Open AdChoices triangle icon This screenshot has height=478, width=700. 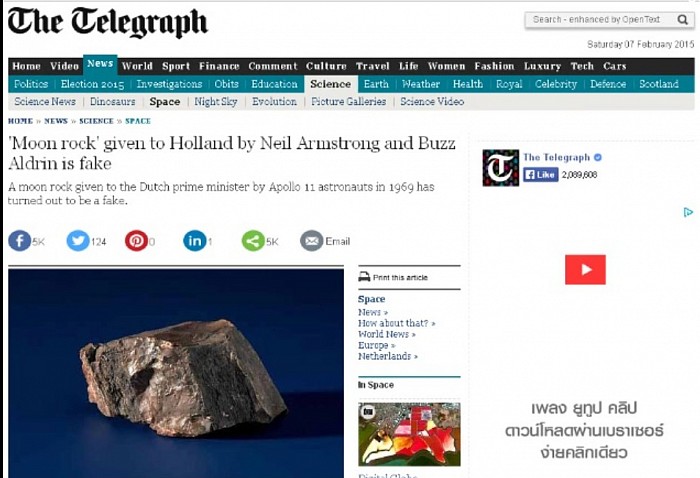[688, 212]
